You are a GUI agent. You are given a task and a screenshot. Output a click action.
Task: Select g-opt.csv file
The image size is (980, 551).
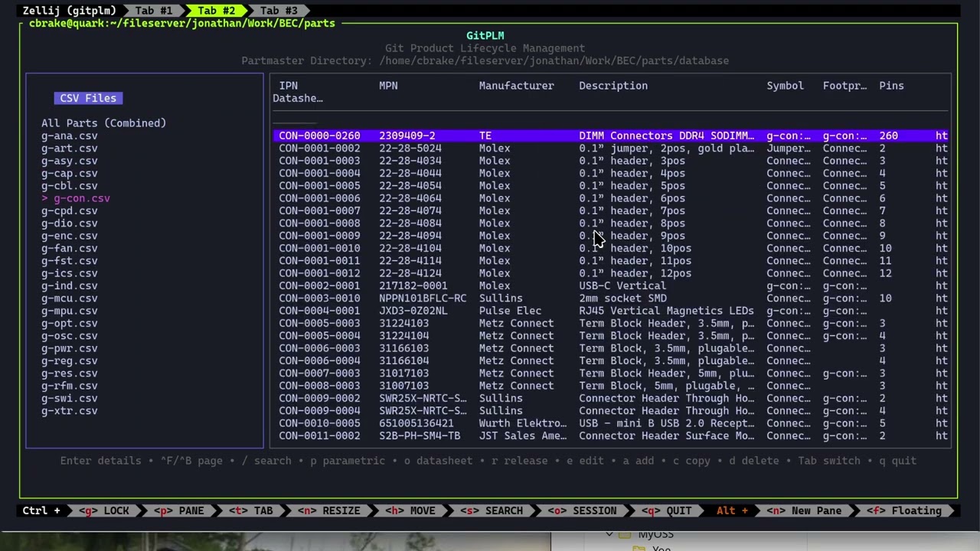coord(70,323)
